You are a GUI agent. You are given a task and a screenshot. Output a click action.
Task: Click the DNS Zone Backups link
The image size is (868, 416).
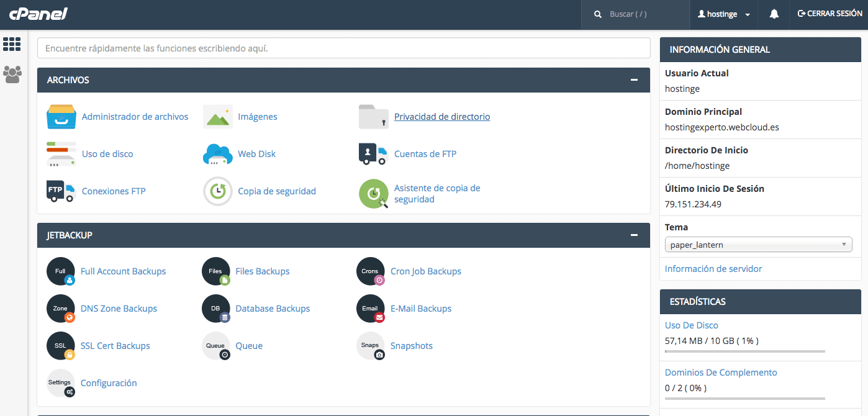click(119, 309)
